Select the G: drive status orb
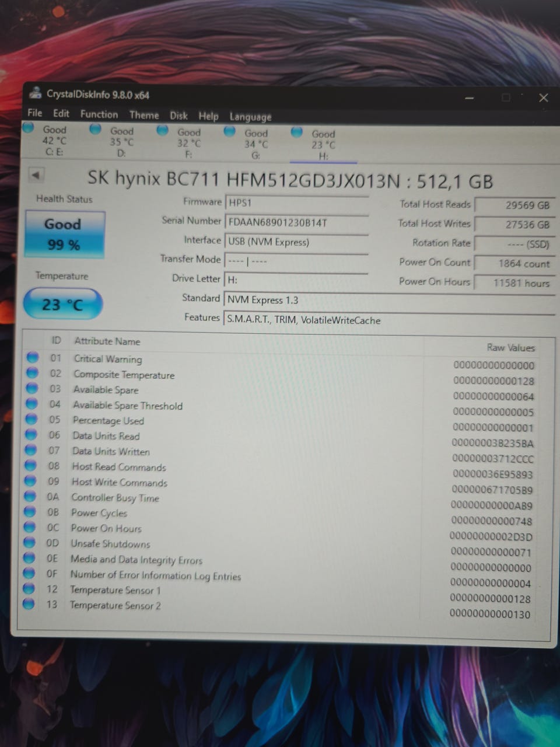Viewport: 560px width, 747px height. pyautogui.click(x=230, y=131)
